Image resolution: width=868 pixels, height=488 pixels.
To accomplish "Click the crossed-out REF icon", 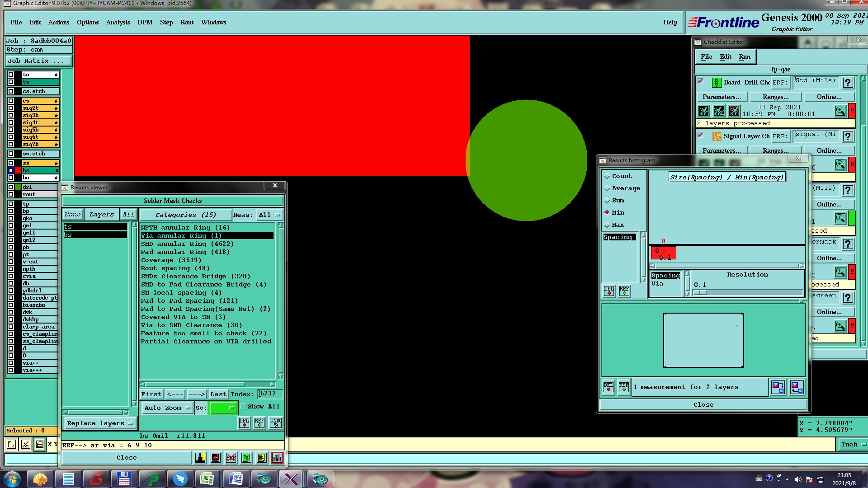I will (x=231, y=458).
